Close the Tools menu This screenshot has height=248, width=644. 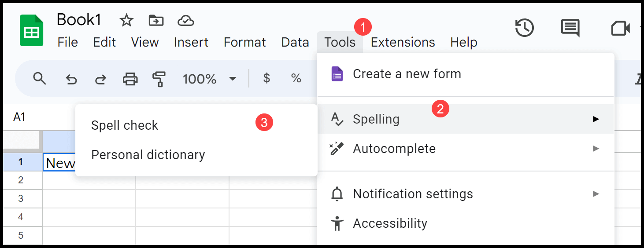(x=340, y=42)
